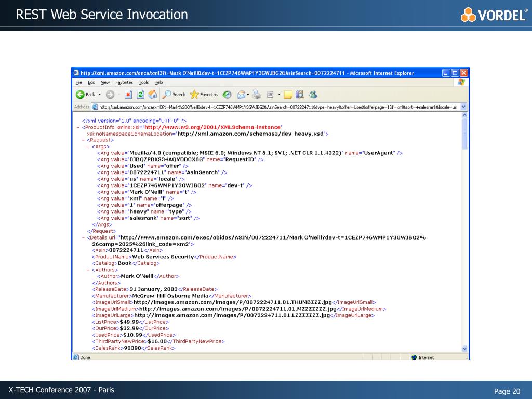The image size is (532, 399).
Task: Select the "Web Services Security" product name
Action: point(163,257)
